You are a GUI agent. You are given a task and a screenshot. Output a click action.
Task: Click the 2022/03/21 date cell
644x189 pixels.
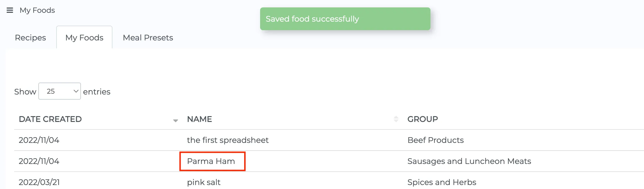tap(39, 182)
